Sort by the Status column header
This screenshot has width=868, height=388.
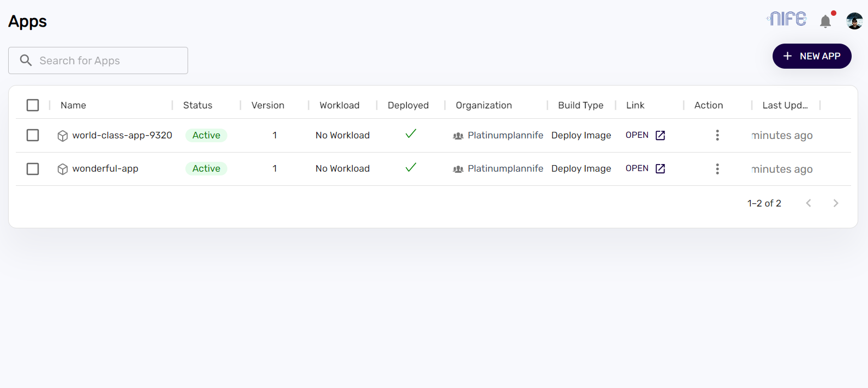click(197, 105)
